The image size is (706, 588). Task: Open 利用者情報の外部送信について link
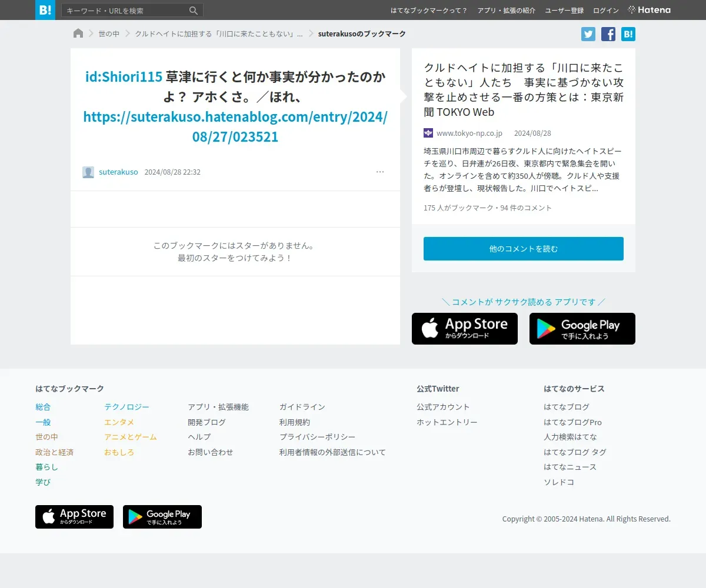[332, 452]
